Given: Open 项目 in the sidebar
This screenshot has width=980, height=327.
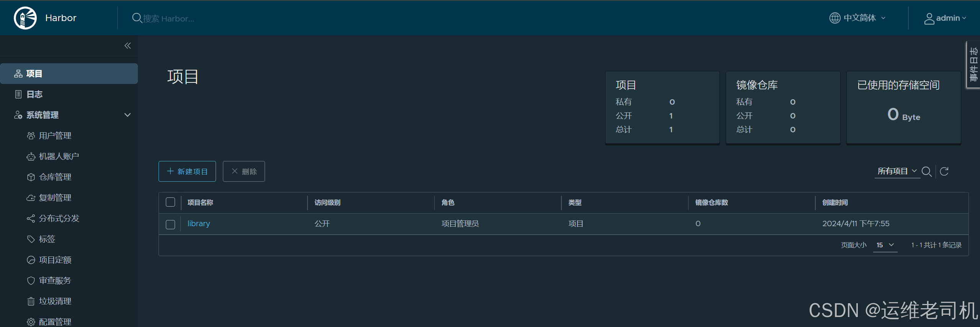Looking at the screenshot, I should (69, 74).
